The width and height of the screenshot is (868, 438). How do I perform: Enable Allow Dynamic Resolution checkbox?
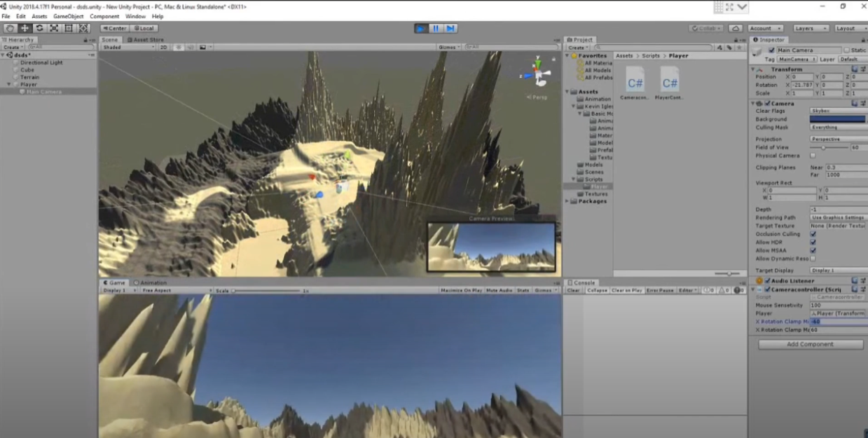813,259
